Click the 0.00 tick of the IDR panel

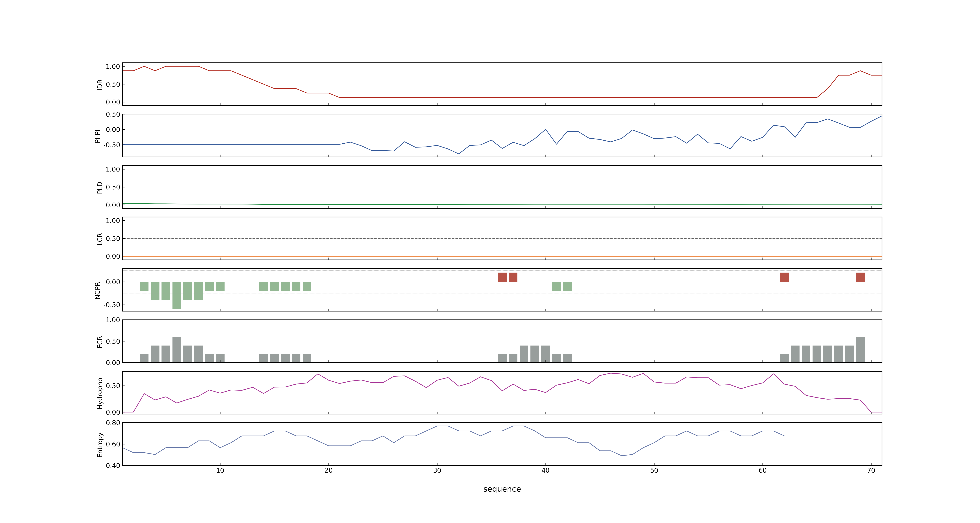[x=113, y=102]
